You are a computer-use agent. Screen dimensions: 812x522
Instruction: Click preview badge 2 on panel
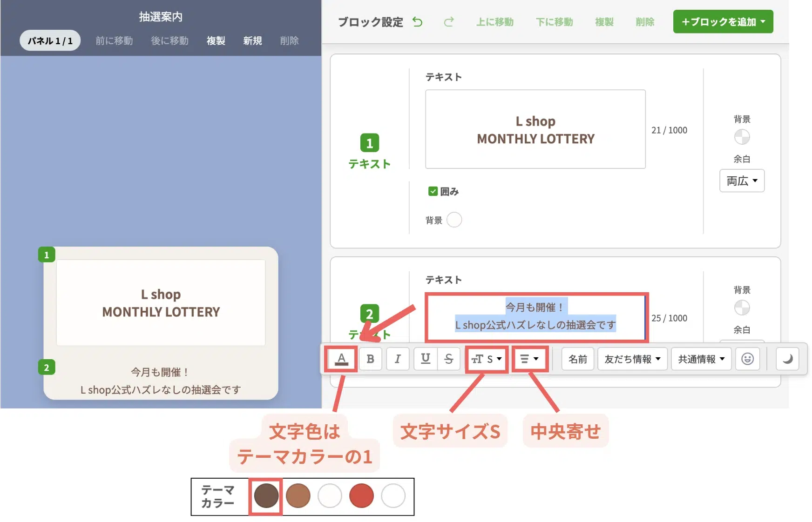tap(47, 368)
